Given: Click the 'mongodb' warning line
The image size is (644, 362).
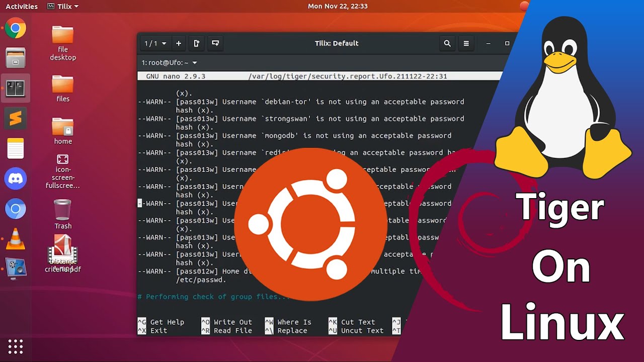Looking at the screenshot, I should 294,136.
